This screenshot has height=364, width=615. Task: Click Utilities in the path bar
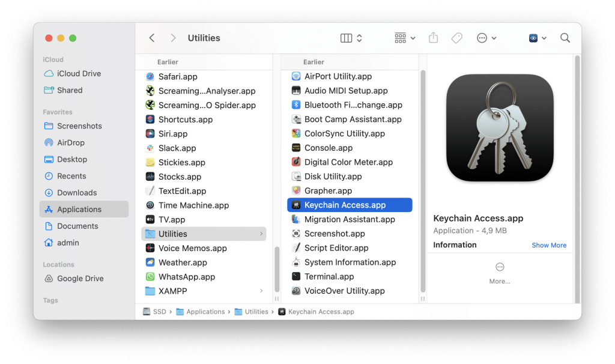tap(252, 312)
